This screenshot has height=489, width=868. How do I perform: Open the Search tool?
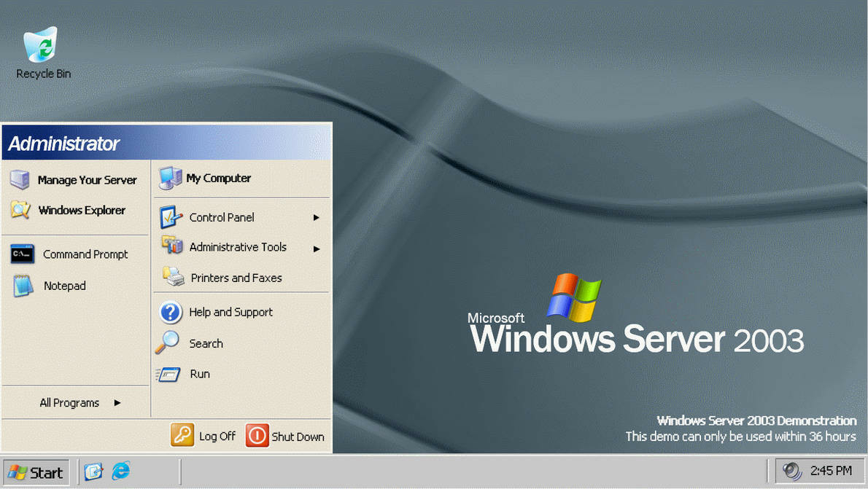pos(206,343)
